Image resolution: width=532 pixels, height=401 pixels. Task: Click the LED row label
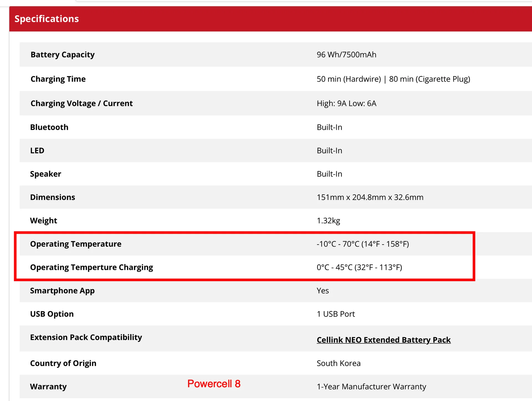tap(37, 151)
